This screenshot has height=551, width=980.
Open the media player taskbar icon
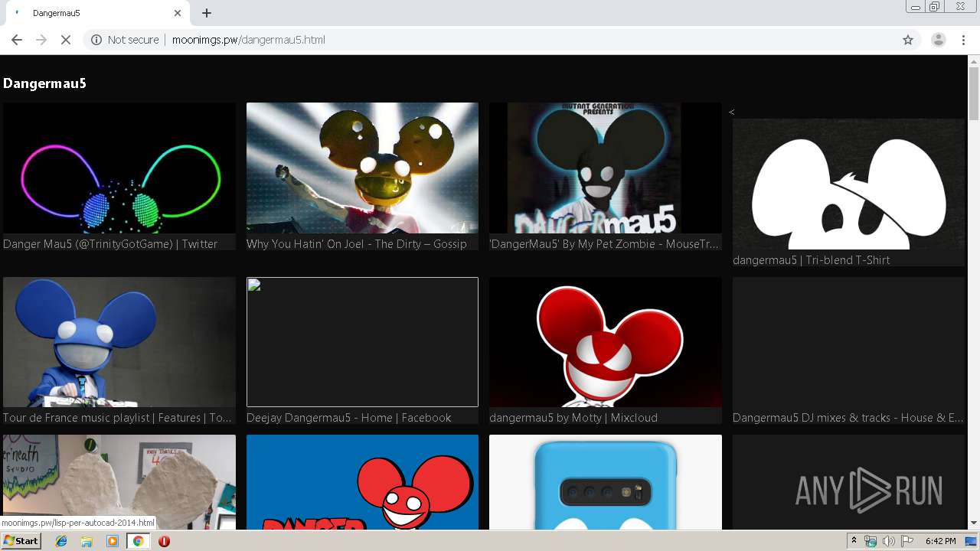[113, 541]
